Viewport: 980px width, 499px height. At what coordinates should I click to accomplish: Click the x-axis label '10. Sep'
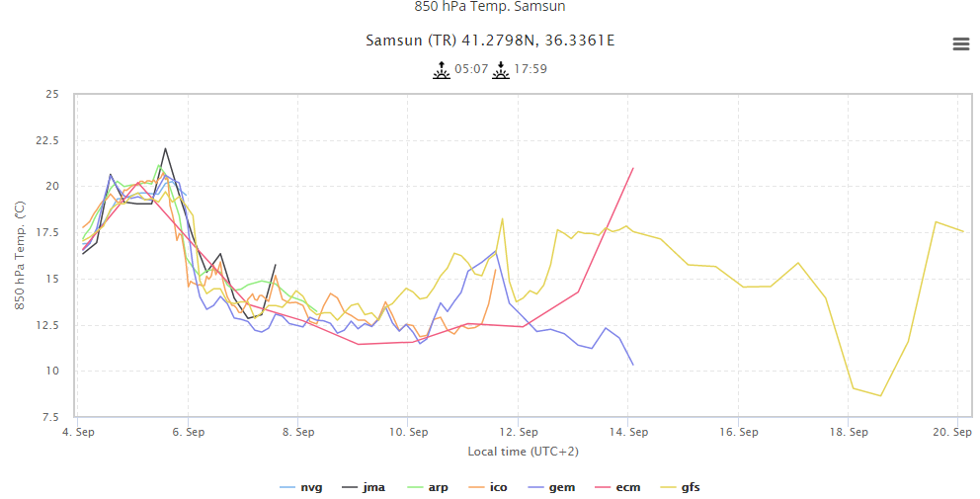tap(409, 432)
